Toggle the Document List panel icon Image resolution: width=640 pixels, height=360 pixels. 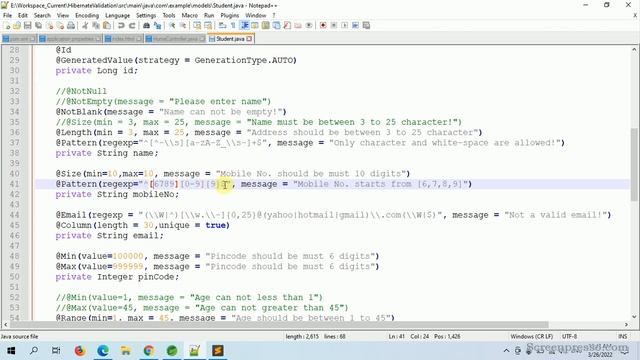coord(276,25)
